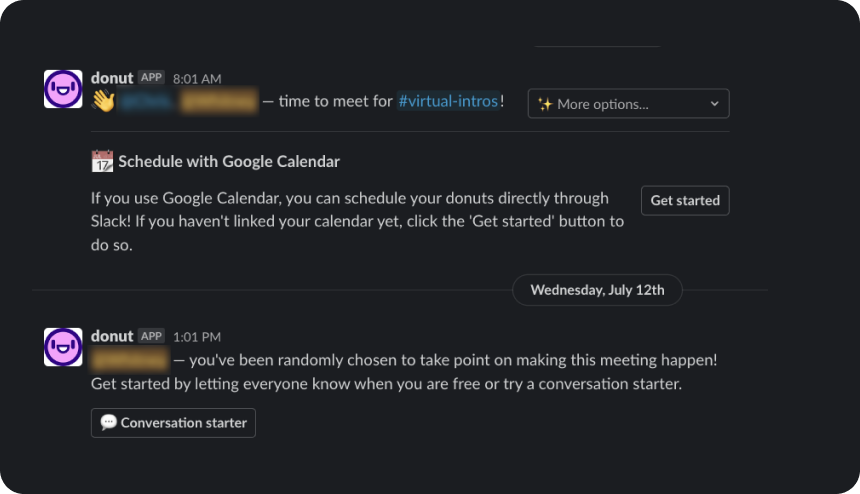Click APP badge next to 8:01 AM donut

click(151, 77)
